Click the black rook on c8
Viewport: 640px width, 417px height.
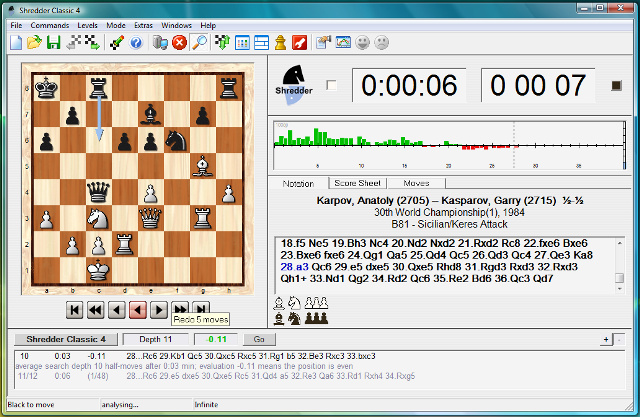pyautogui.click(x=98, y=87)
